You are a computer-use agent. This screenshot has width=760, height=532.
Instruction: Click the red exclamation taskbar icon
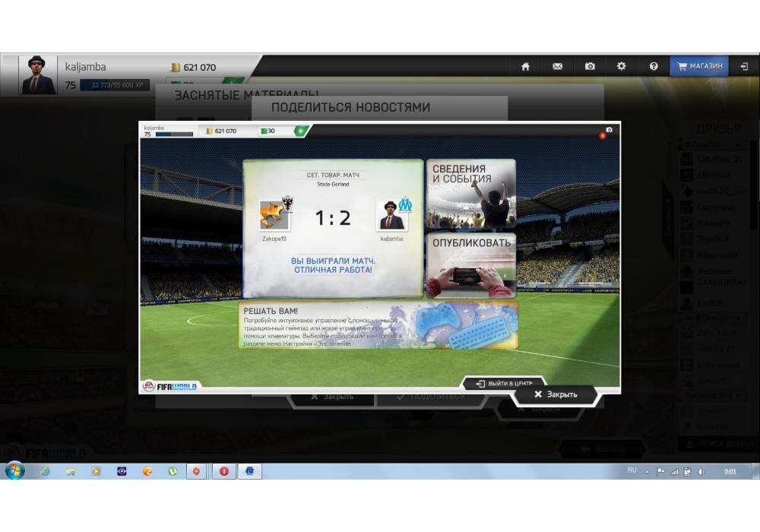pos(224,471)
